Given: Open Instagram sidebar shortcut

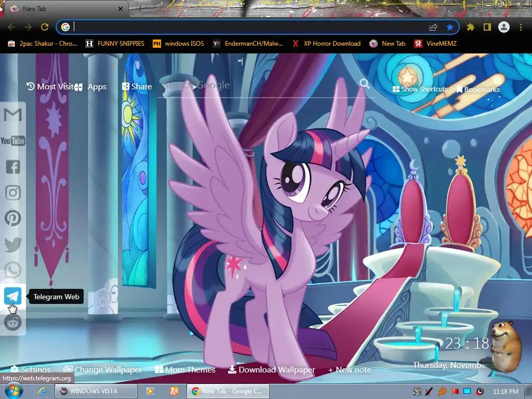Looking at the screenshot, I should pos(13,193).
